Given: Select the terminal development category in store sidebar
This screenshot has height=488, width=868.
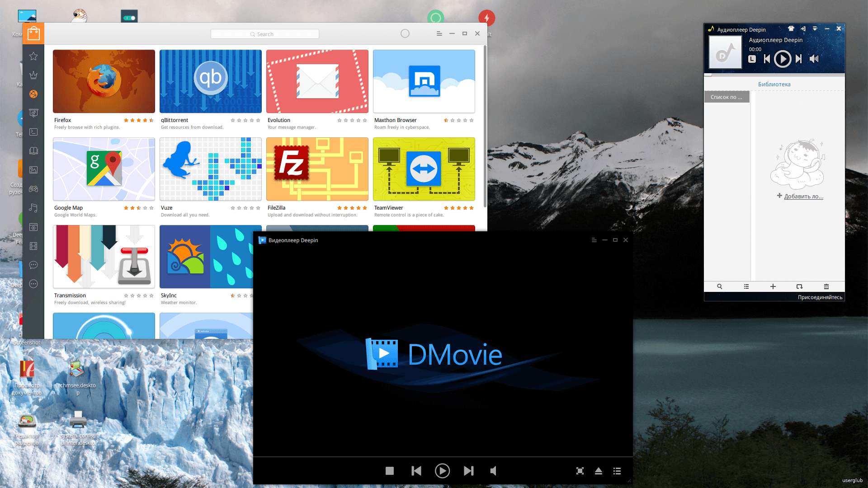Looking at the screenshot, I should (x=33, y=132).
